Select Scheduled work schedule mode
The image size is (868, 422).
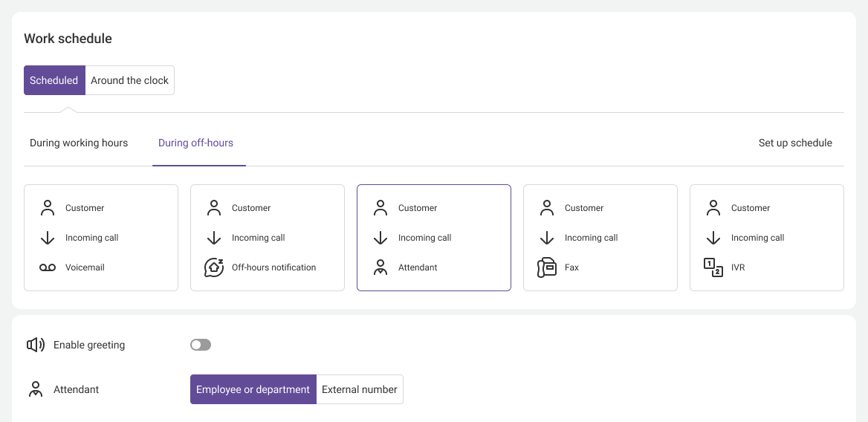click(x=54, y=80)
